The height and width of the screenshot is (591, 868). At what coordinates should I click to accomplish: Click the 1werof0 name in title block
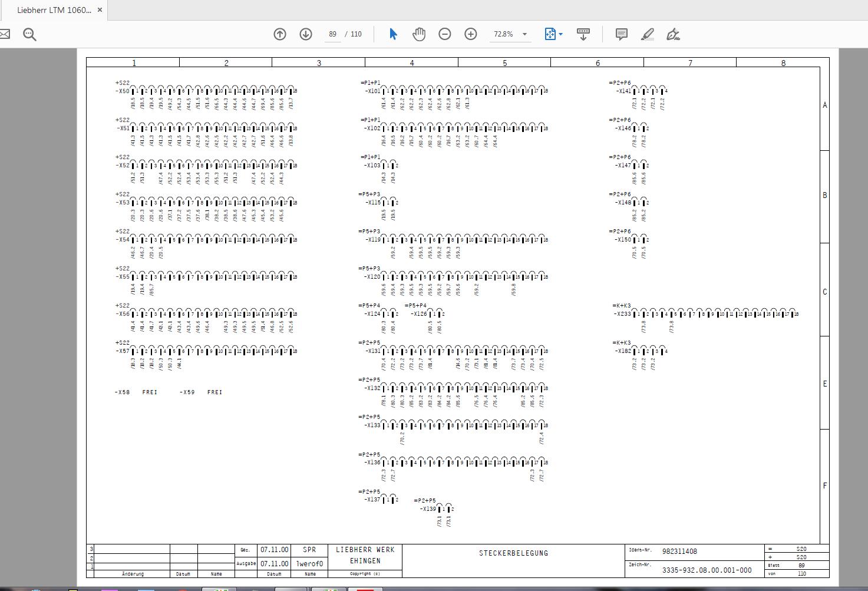[309, 564]
